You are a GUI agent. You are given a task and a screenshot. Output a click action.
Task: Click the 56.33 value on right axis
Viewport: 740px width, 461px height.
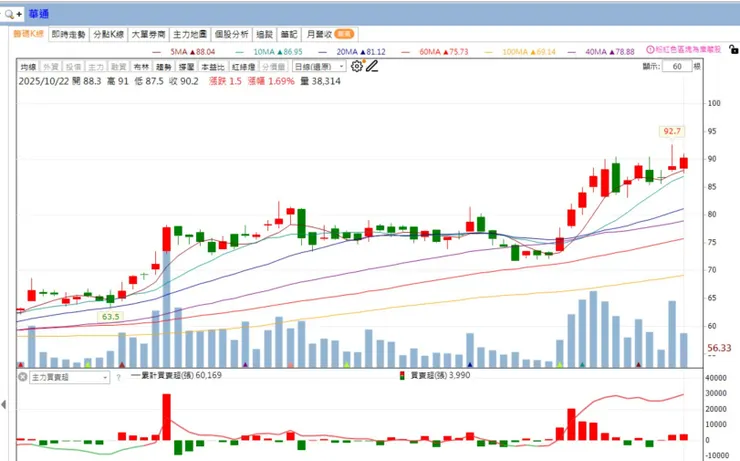pos(719,348)
